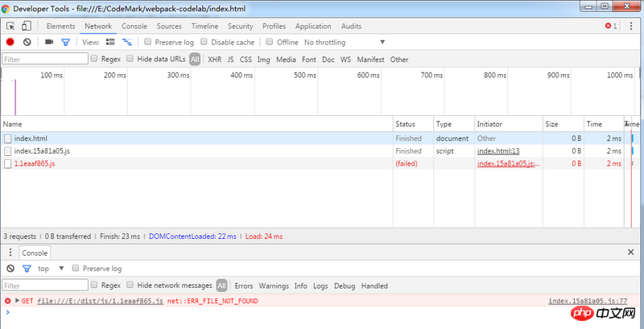Open the No throttling dropdown

pos(345,42)
